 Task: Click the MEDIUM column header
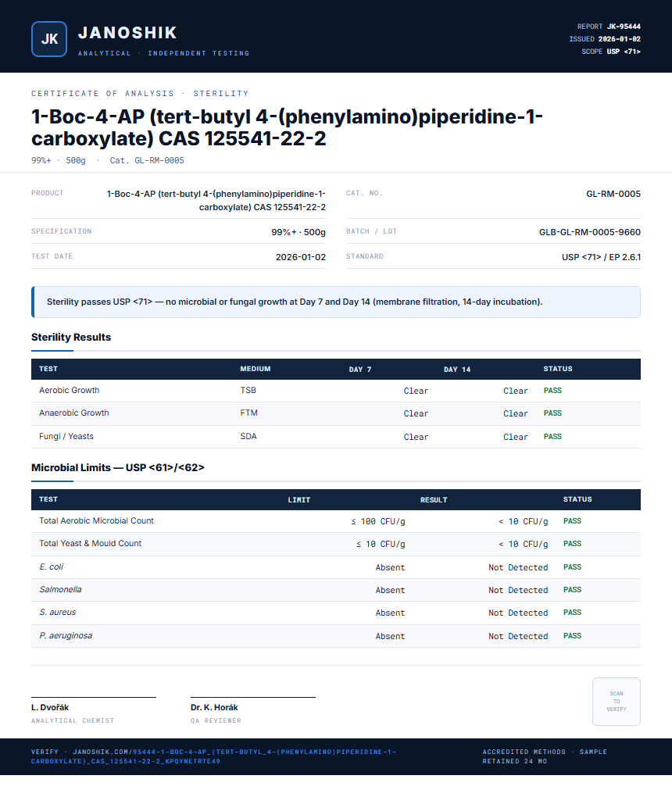pyautogui.click(x=256, y=369)
